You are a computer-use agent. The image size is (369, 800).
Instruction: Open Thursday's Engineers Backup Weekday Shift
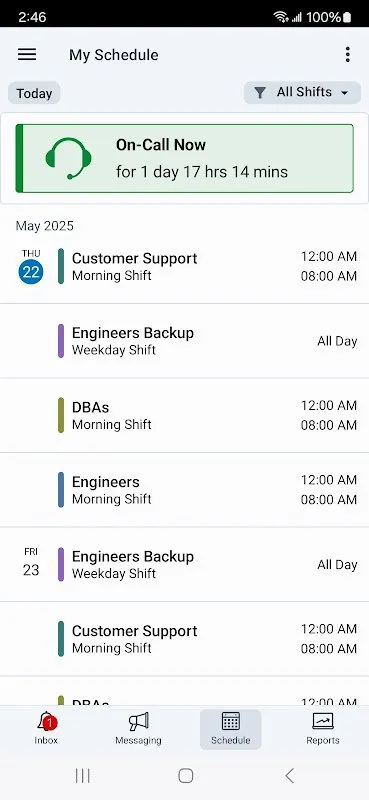click(184, 341)
